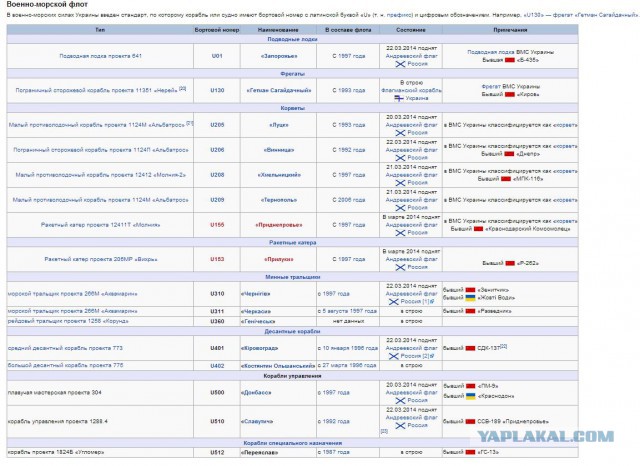Click the naval ensign icon in the «Прилуки» row

tap(400, 267)
